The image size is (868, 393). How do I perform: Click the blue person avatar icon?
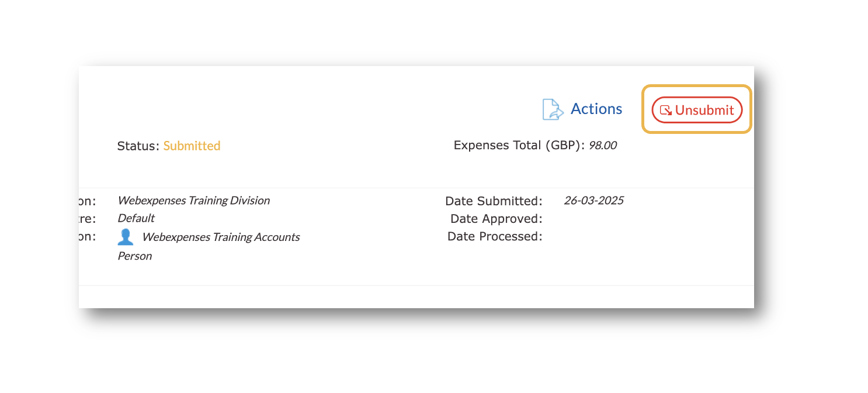click(126, 237)
